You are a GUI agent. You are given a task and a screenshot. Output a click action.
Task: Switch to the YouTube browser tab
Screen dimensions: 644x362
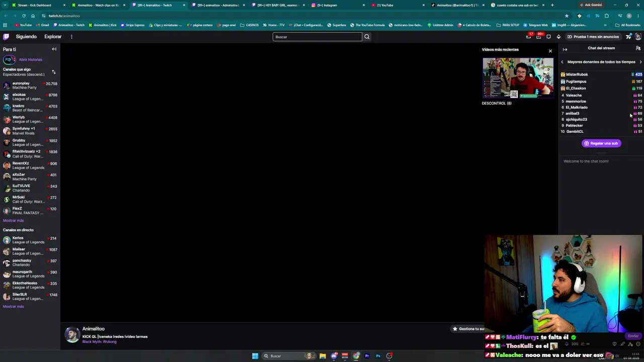(398, 5)
